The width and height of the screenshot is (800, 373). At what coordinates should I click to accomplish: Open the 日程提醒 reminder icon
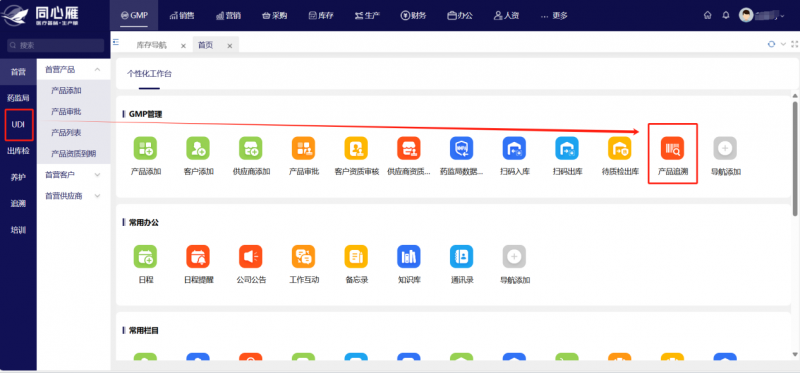[x=198, y=257]
